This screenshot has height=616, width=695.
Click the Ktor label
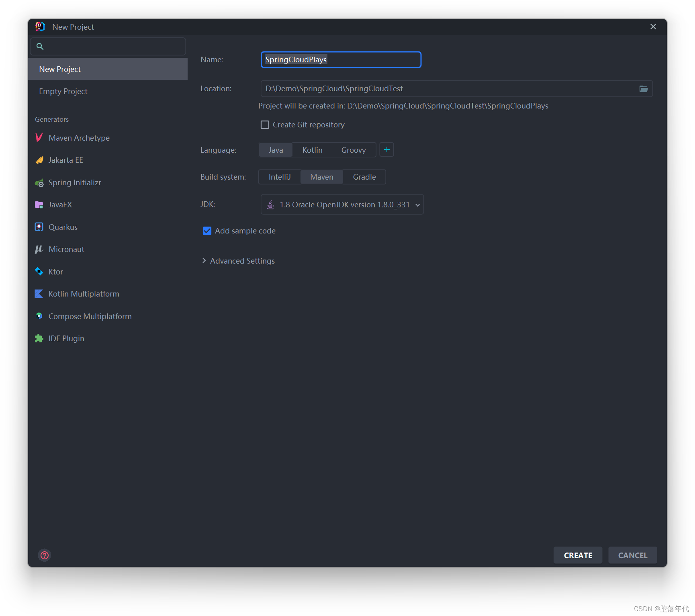(56, 272)
